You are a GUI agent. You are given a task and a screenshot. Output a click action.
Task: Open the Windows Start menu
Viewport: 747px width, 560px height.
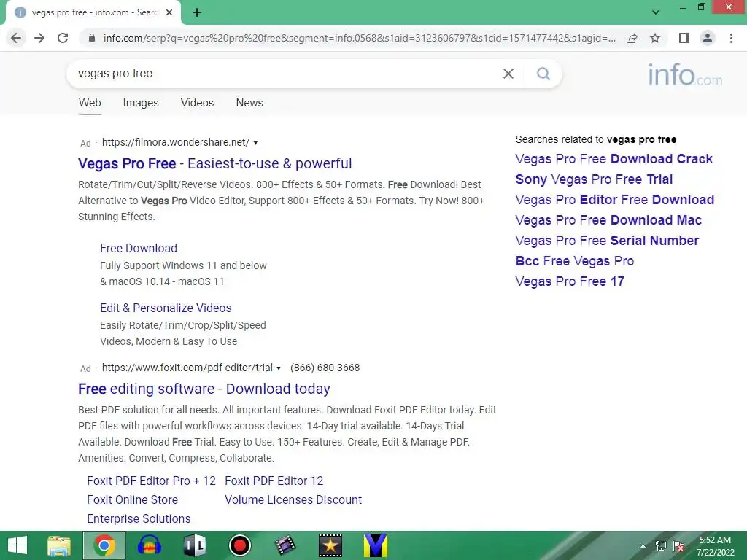(x=18, y=545)
